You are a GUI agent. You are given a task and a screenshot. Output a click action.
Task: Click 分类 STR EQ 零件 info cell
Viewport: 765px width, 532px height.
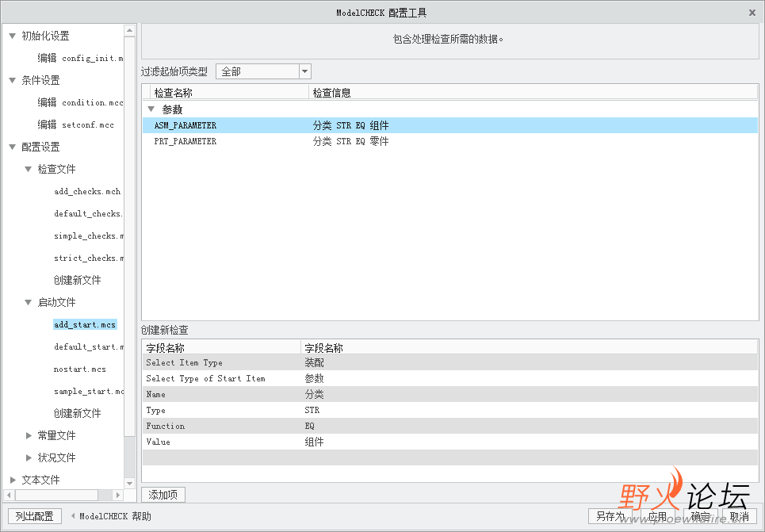click(350, 142)
